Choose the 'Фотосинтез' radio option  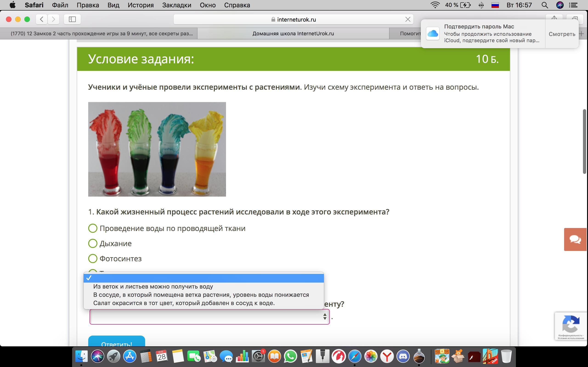93,259
